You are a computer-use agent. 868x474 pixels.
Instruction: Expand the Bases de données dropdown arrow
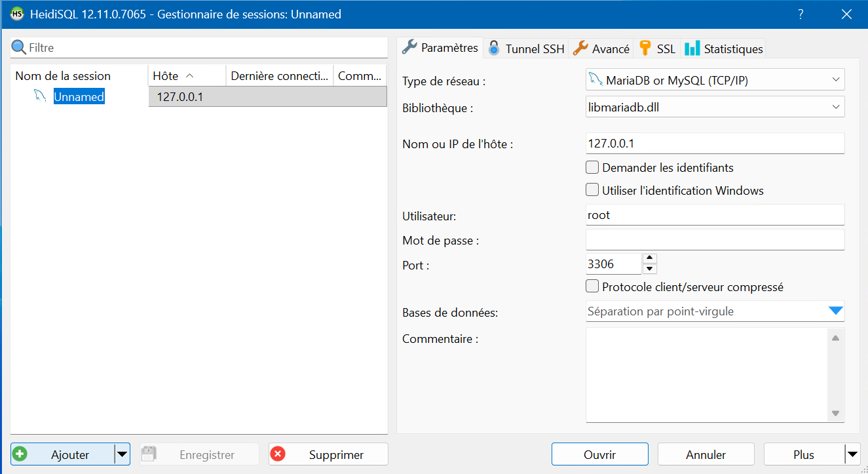coord(835,311)
